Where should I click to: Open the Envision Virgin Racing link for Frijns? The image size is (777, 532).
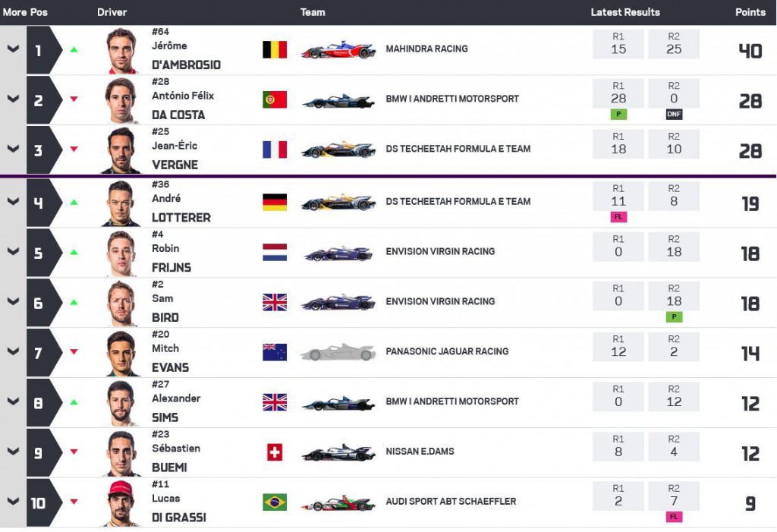[440, 251]
